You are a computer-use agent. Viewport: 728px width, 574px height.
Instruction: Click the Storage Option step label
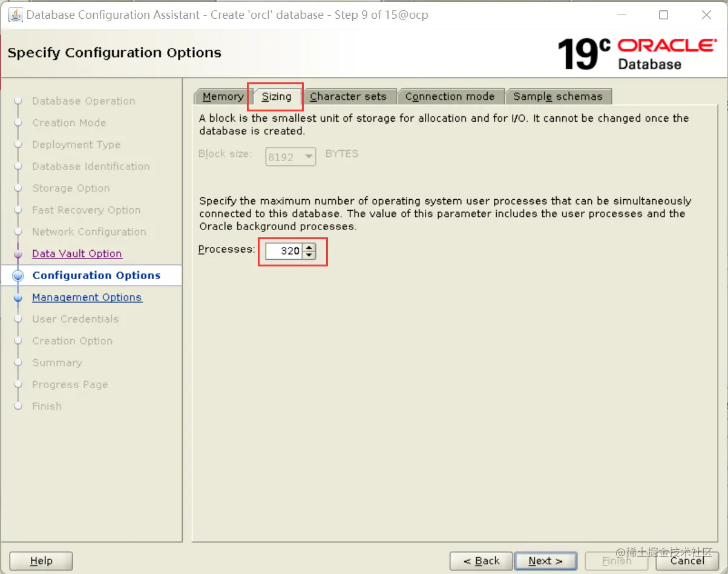click(71, 188)
